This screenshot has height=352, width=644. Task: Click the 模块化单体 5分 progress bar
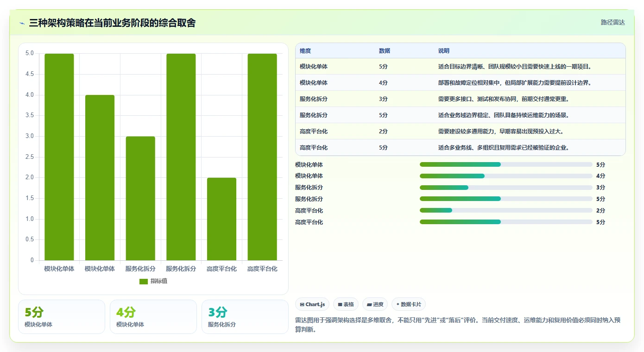(x=506, y=164)
